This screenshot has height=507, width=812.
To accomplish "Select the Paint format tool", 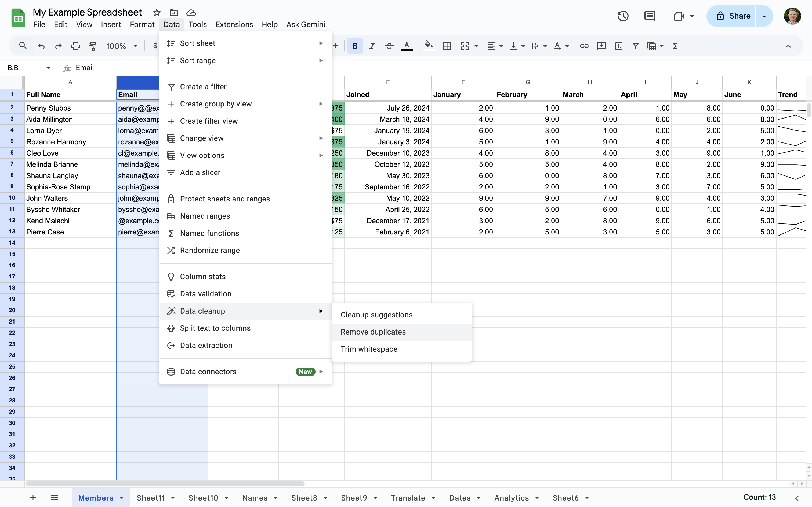I will (x=93, y=46).
